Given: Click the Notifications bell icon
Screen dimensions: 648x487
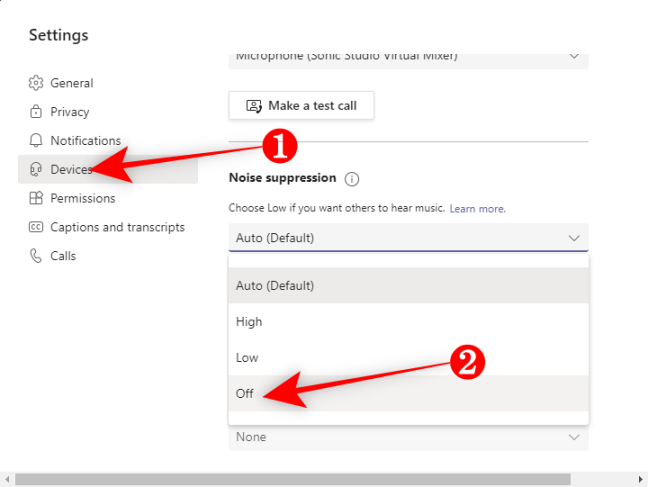Looking at the screenshot, I should [x=36, y=141].
